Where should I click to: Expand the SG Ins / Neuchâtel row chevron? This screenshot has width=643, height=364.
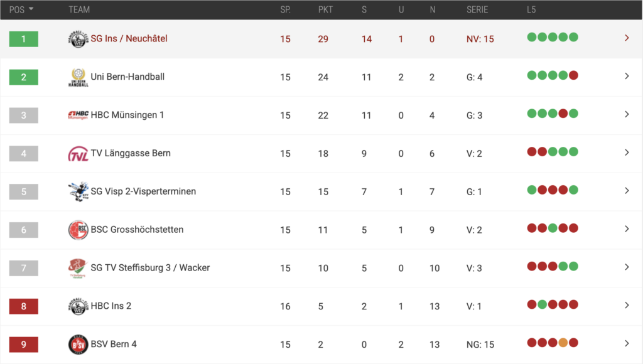[627, 38]
